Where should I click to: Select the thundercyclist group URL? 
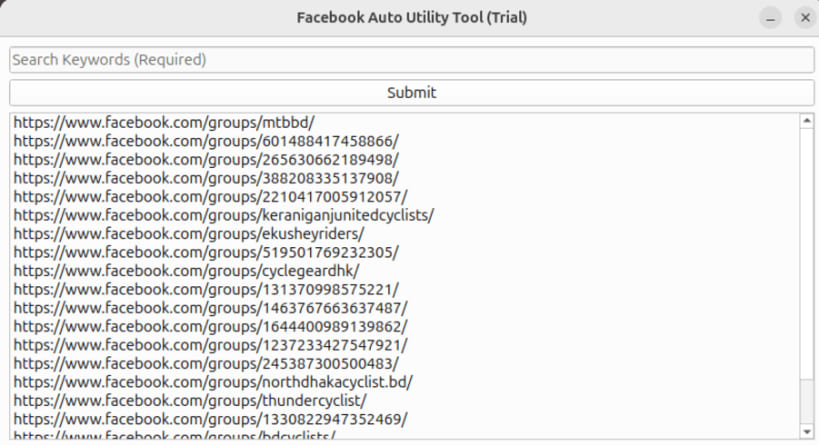point(190,401)
